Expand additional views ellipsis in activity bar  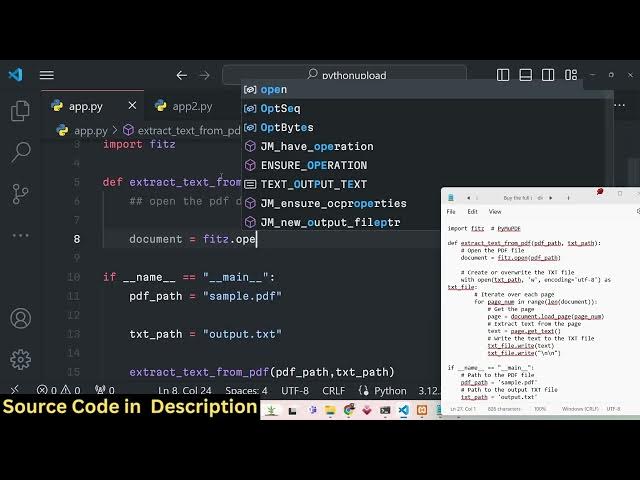[20, 235]
